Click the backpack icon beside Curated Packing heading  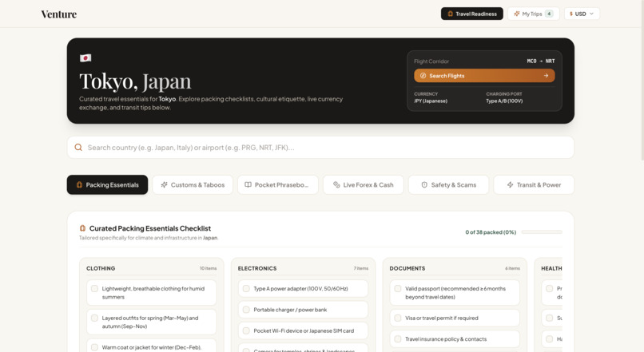coord(82,228)
